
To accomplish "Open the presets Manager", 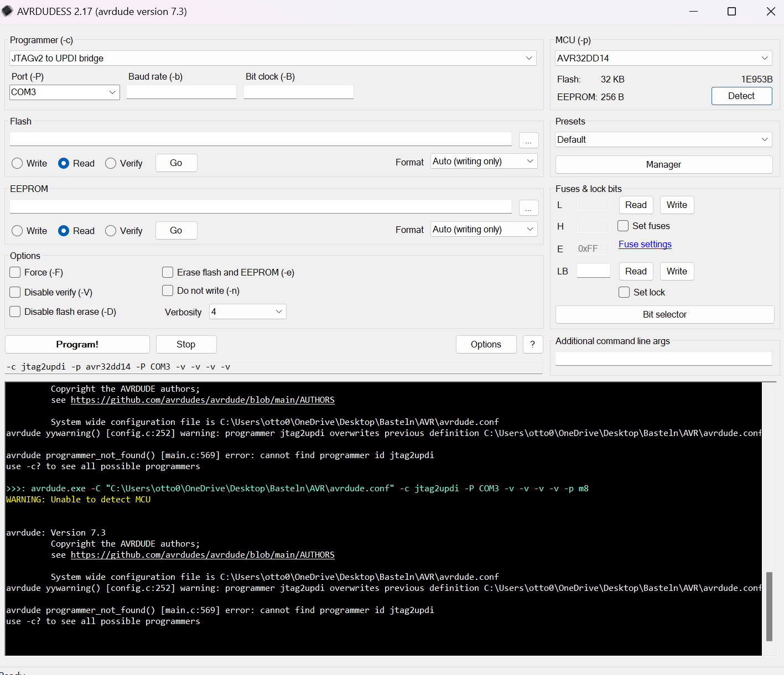I will pos(664,164).
